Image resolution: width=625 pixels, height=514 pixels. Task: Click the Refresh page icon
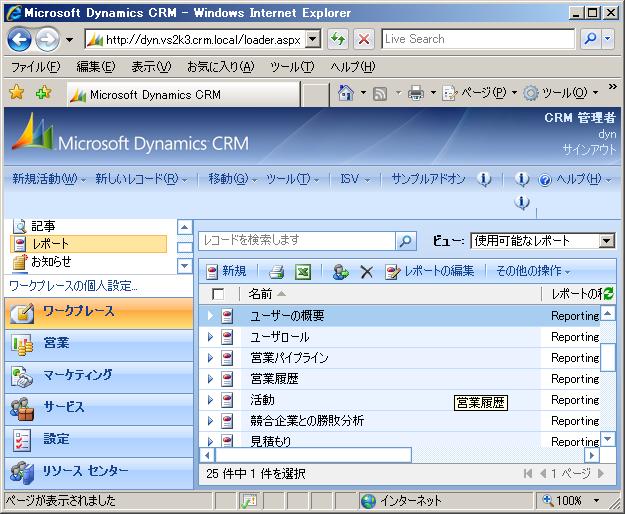pyautogui.click(x=338, y=39)
